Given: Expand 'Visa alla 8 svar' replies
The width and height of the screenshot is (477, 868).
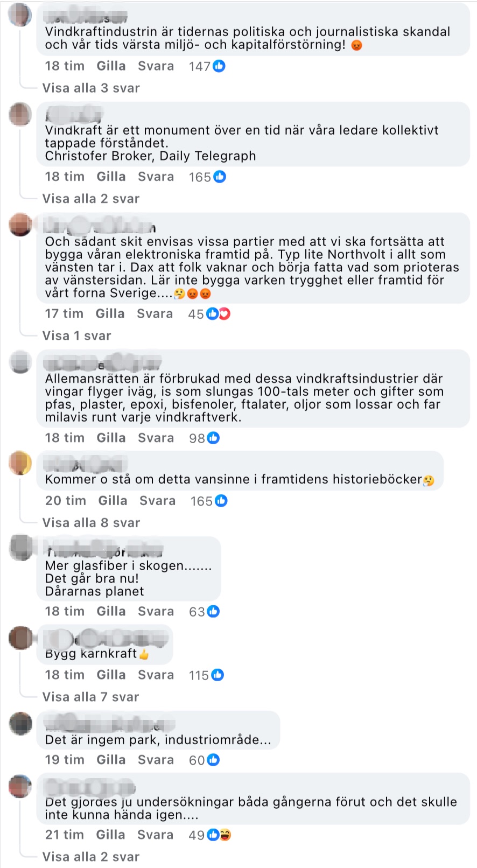Looking at the screenshot, I should tap(91, 523).
